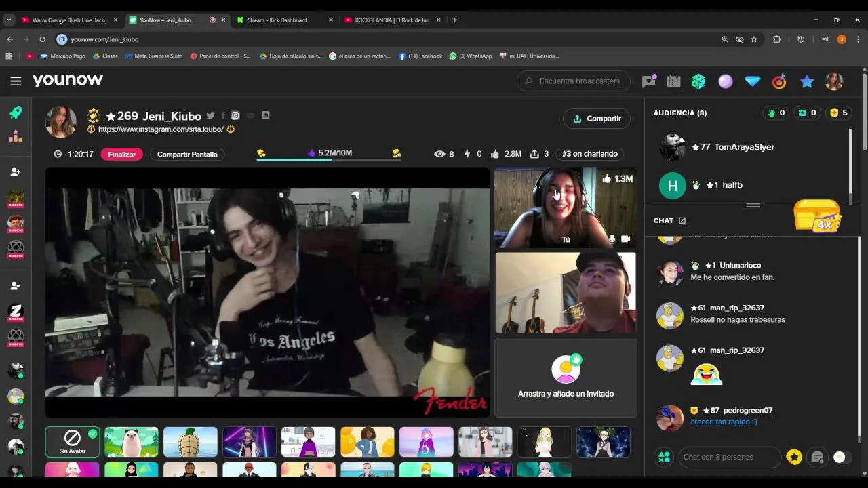Open browser extensions puzzle icon
The image size is (868, 488).
coord(777,39)
